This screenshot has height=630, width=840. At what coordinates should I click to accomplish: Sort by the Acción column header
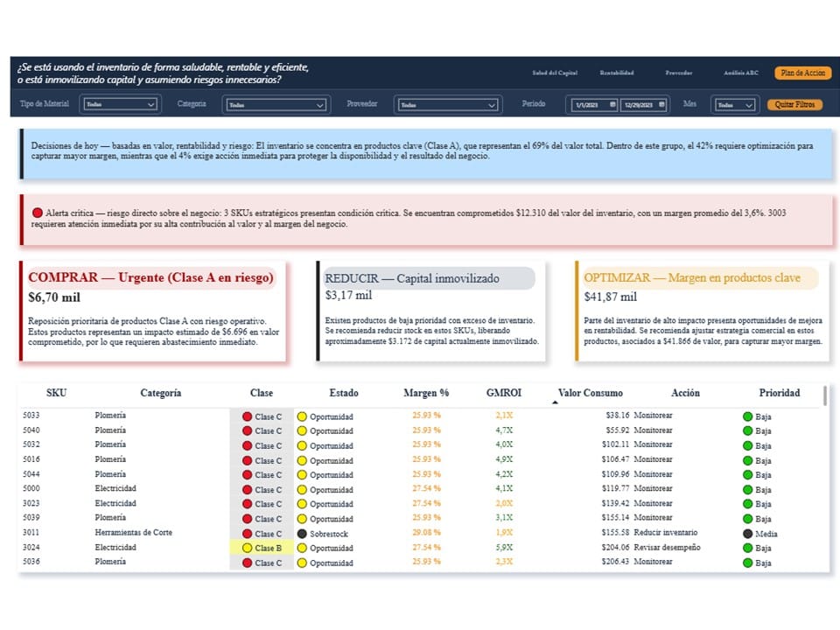[x=685, y=393]
